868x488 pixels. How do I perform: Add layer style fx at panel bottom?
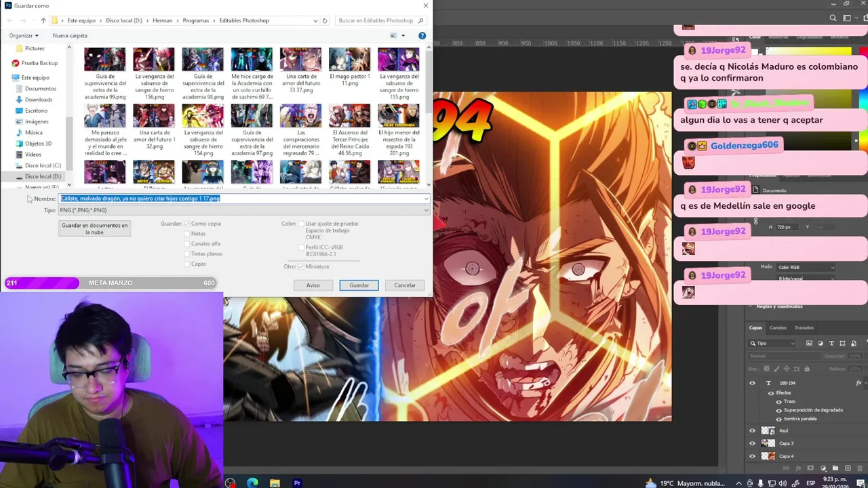pos(799,468)
